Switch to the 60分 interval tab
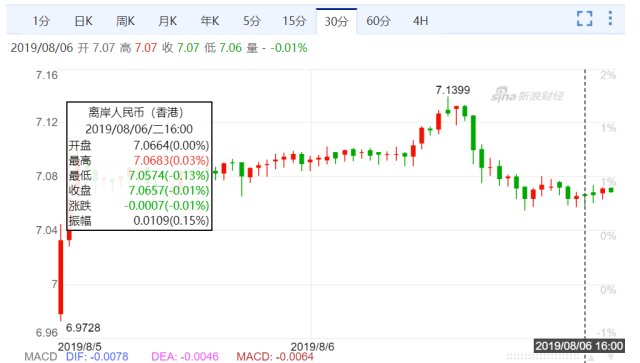 point(378,21)
